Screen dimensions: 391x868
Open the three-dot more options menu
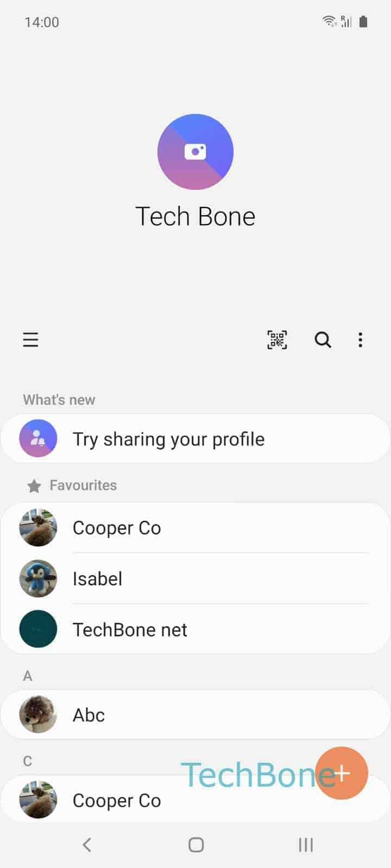pos(360,340)
